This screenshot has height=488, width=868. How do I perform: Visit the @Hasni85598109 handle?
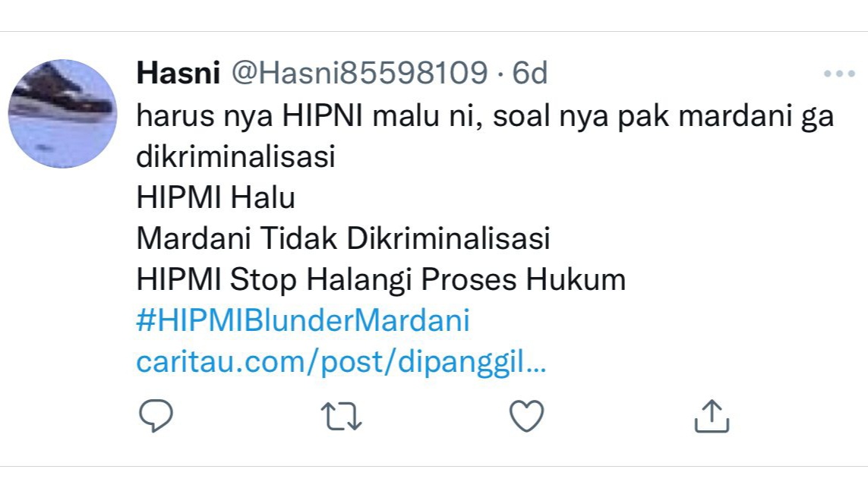coord(359,73)
